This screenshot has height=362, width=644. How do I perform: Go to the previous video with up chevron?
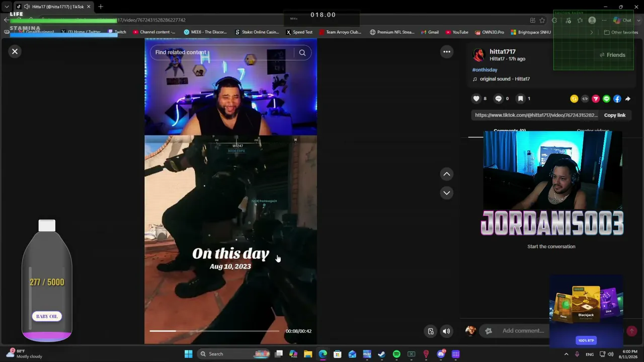[x=446, y=174]
